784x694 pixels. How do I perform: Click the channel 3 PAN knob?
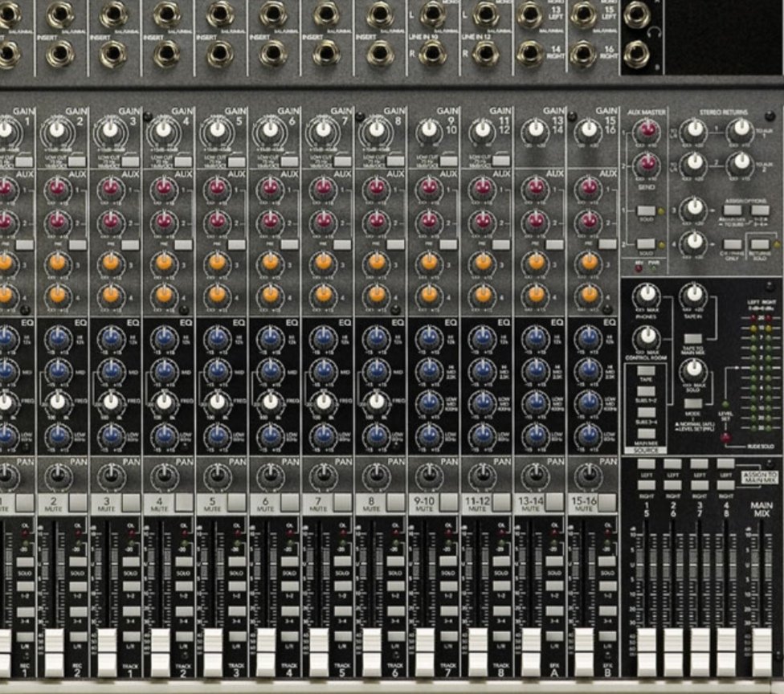[111, 476]
